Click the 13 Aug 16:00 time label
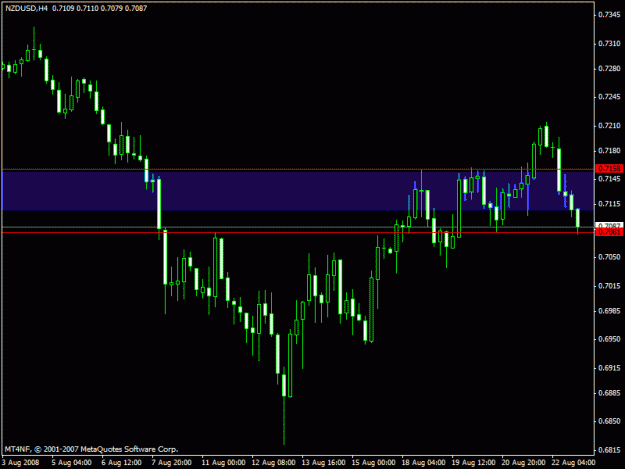The image size is (625, 469). click(x=323, y=462)
